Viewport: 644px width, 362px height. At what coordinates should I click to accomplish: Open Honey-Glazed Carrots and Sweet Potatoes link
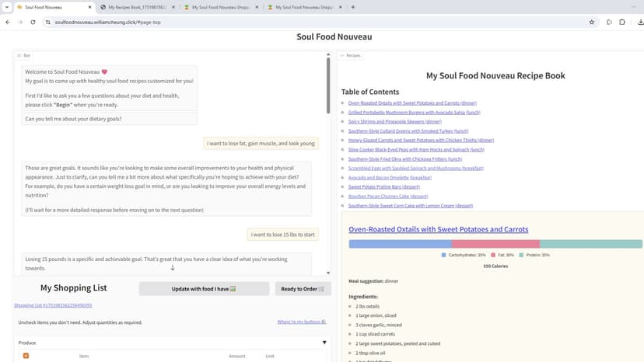421,141
